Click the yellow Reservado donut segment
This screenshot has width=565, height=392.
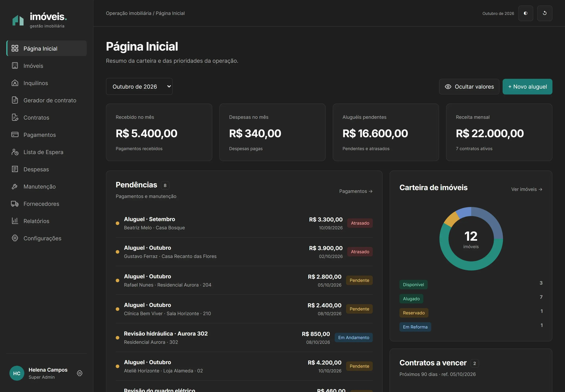pos(452,219)
